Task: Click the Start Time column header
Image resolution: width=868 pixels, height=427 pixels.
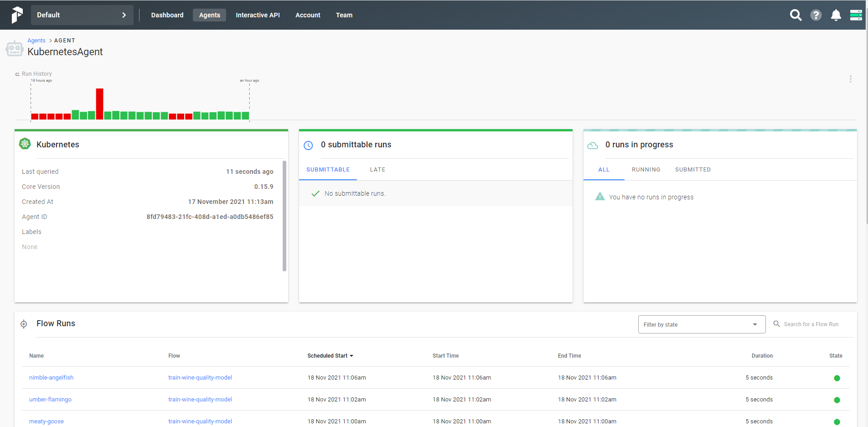Action: pyautogui.click(x=445, y=356)
